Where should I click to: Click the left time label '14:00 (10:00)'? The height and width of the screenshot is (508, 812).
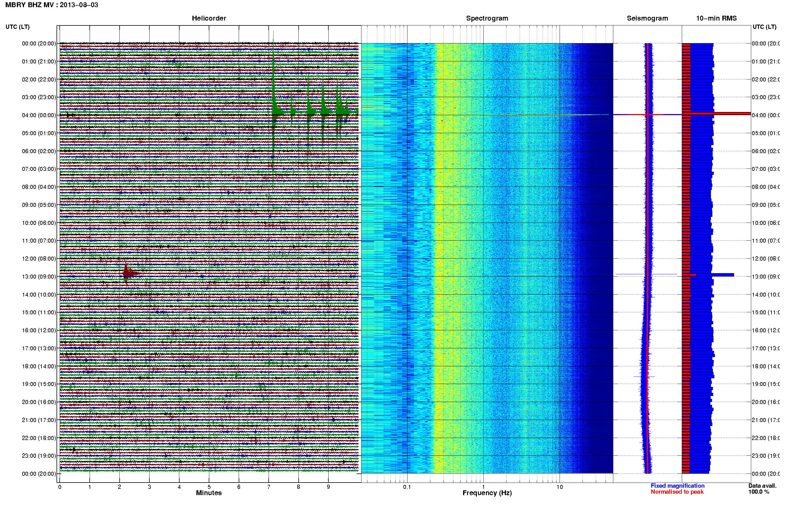point(39,295)
